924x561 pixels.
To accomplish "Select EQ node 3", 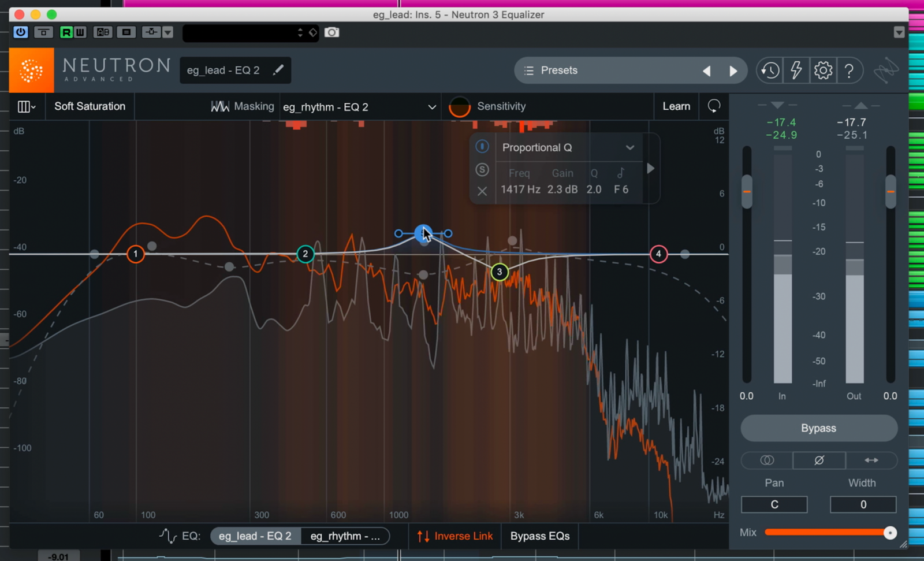I will pyautogui.click(x=500, y=272).
